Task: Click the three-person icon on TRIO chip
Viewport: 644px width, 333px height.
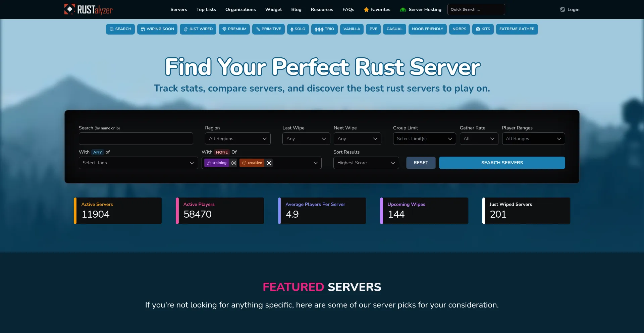Action: point(319,29)
